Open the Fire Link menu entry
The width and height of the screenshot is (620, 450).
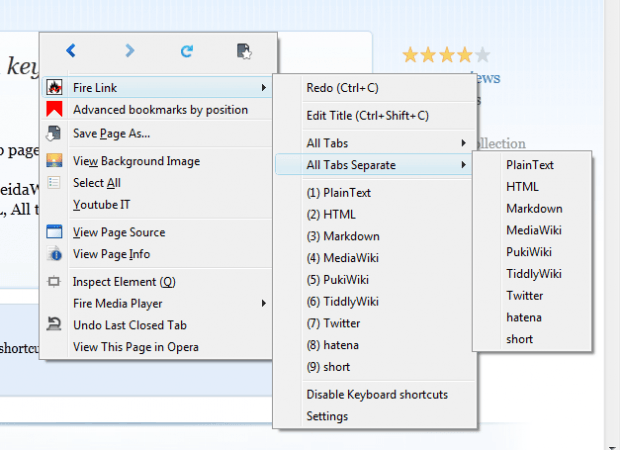[156, 87]
